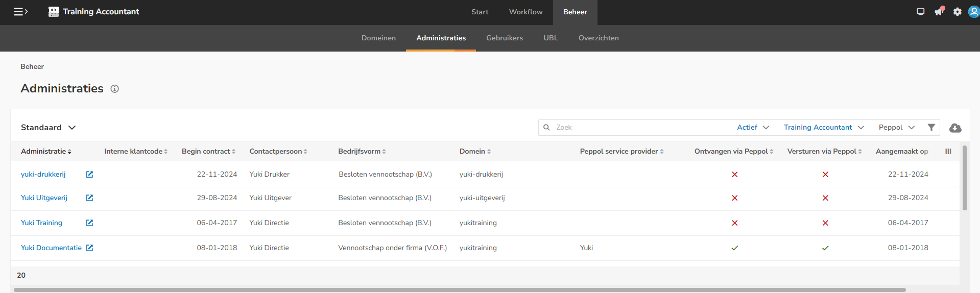The height and width of the screenshot is (293, 980).
Task: Click the vertical table scrollbar
Action: (965, 179)
